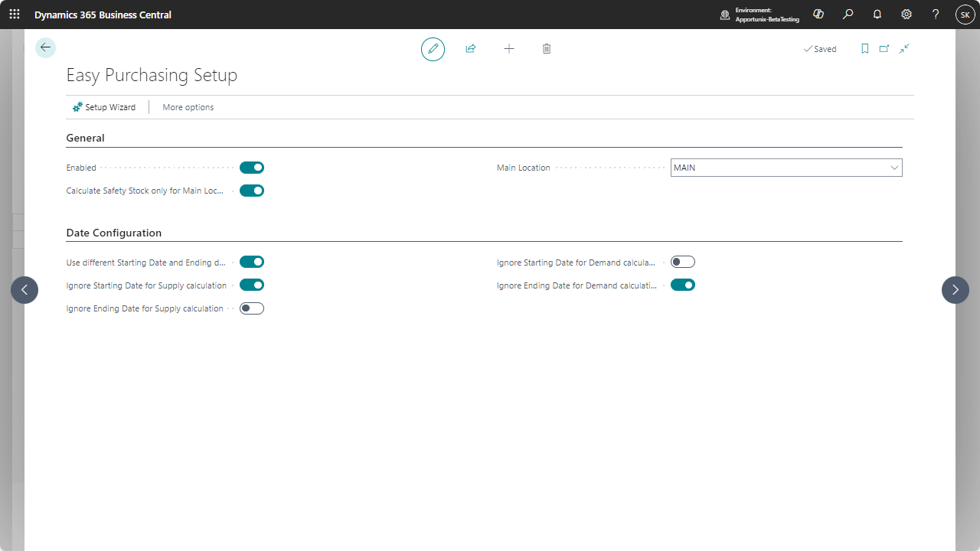Viewport: 980px width, 551px height.
Task: Open the app launcher grid icon
Action: tap(14, 14)
